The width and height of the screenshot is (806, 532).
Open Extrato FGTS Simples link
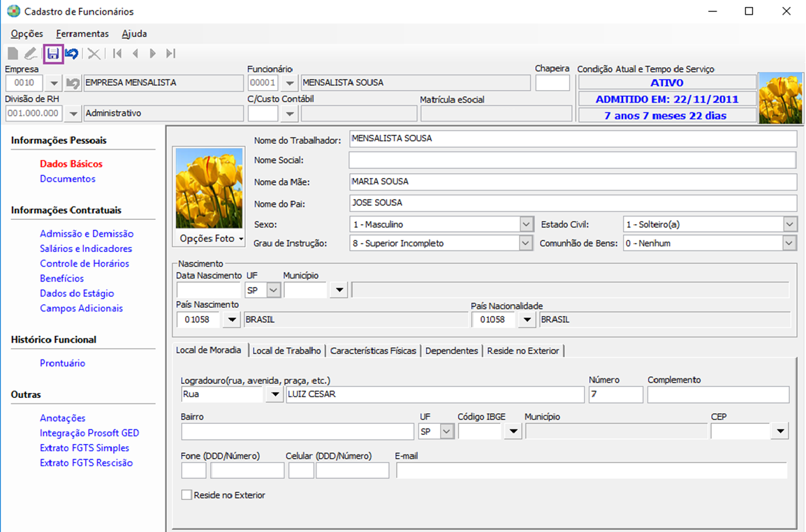tap(85, 448)
